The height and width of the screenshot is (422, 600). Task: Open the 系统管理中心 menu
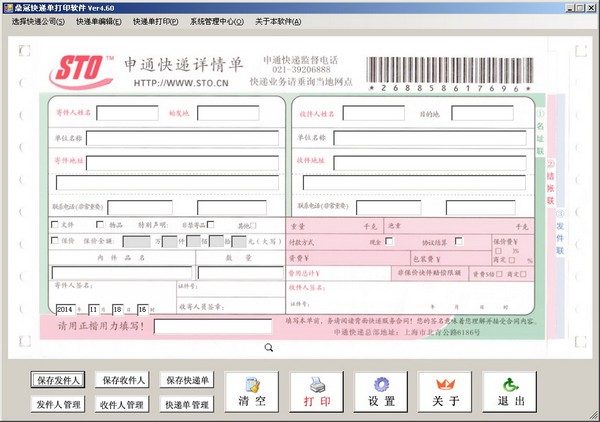click(x=217, y=22)
